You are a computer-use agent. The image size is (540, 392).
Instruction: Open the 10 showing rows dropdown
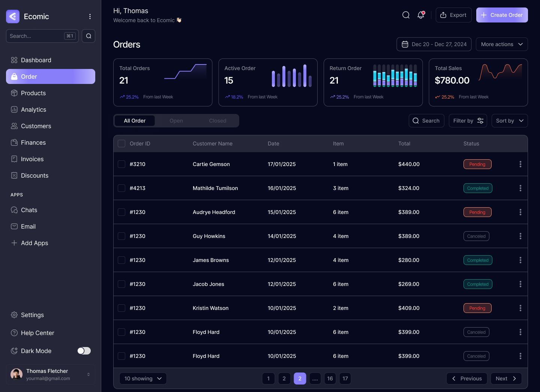point(143,379)
